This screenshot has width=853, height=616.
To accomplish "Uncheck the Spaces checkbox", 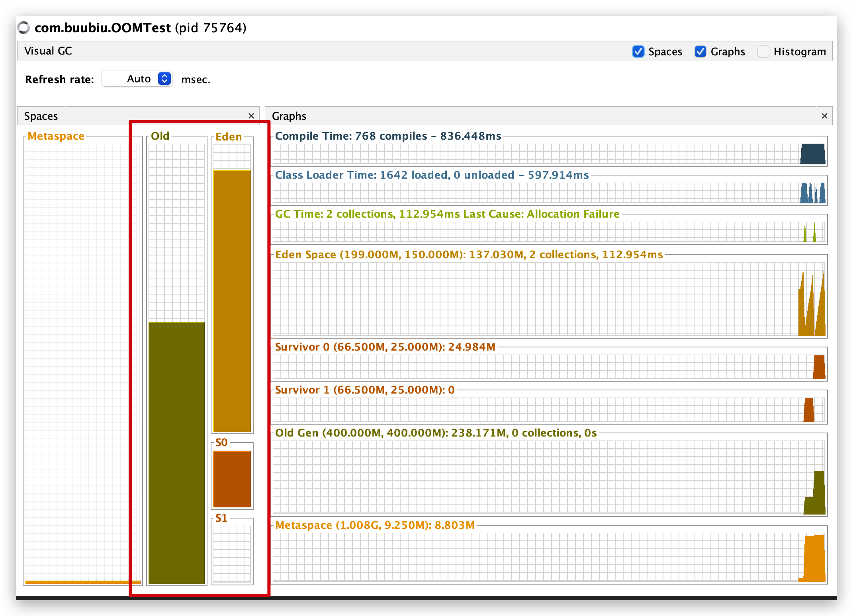I will tap(638, 51).
